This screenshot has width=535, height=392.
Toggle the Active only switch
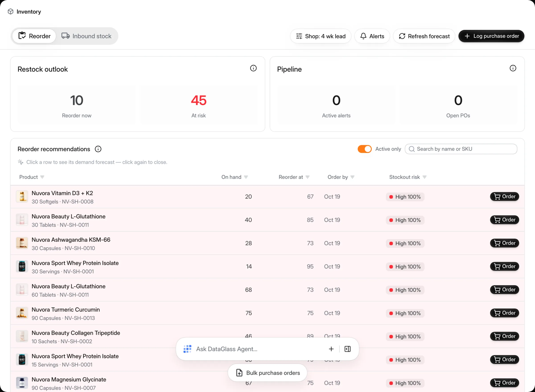(x=364, y=149)
